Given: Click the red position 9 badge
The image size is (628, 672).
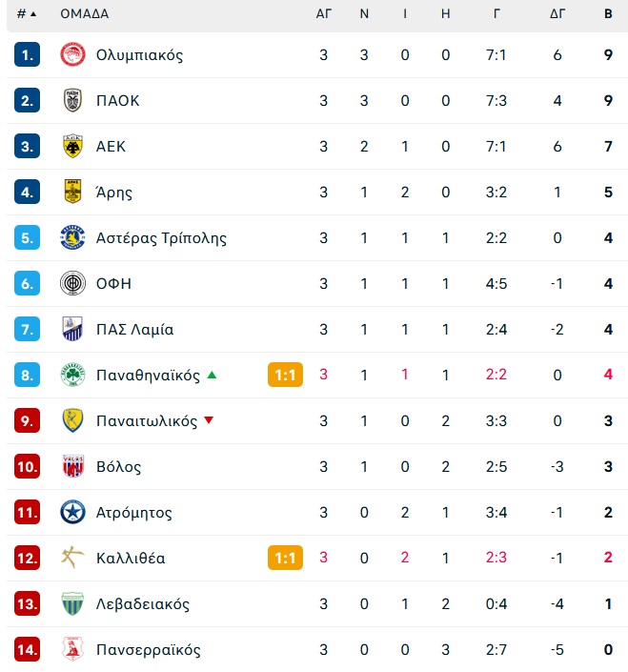Looking at the screenshot, I should coord(27,420).
